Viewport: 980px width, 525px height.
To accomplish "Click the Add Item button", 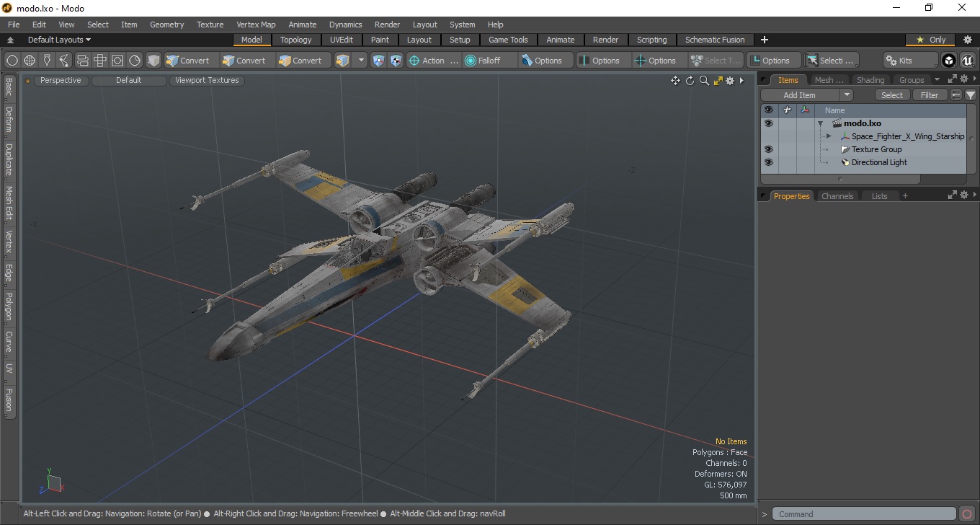I will [x=800, y=95].
